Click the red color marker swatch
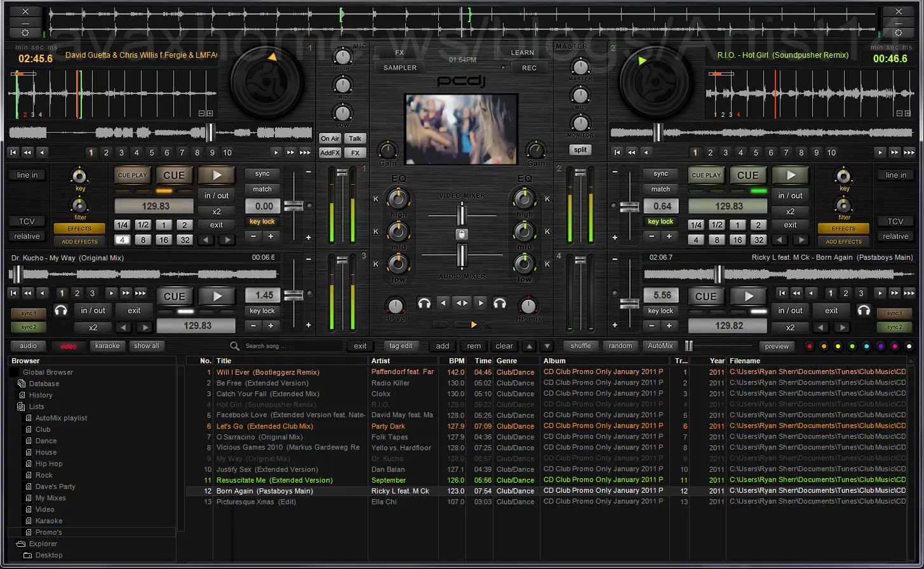This screenshot has width=924, height=569. click(x=809, y=346)
